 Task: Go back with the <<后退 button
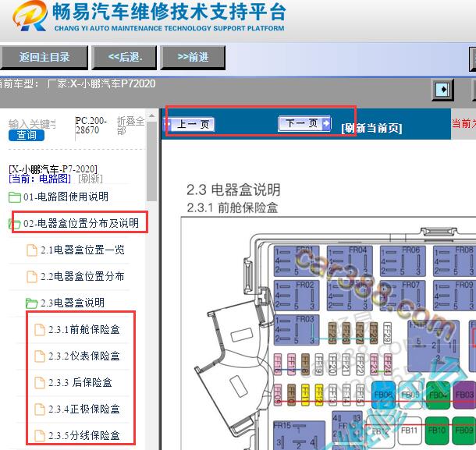pyautogui.click(x=125, y=58)
